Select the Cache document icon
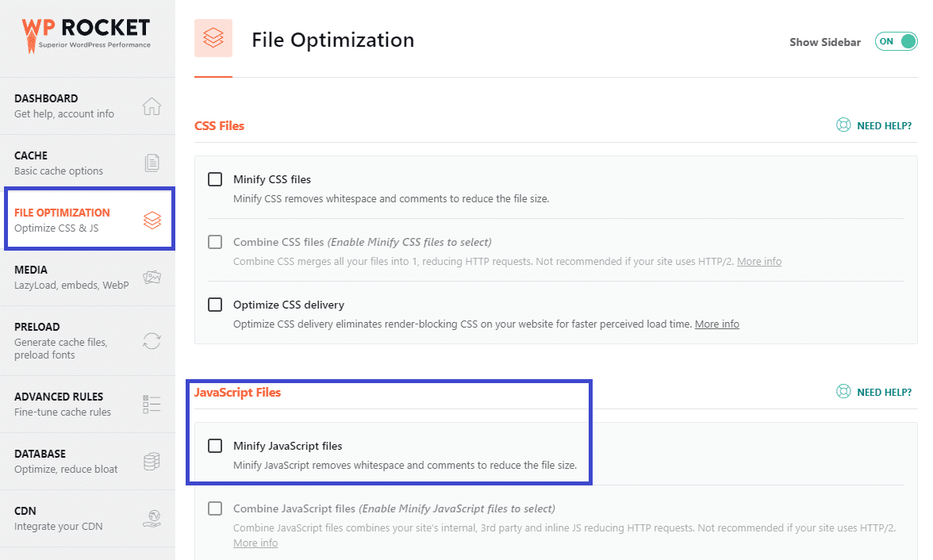This screenshot has height=560, width=933. pos(151,161)
